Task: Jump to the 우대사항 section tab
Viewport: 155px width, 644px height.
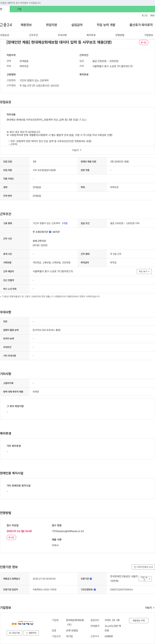Action: pyautogui.click(x=62, y=35)
